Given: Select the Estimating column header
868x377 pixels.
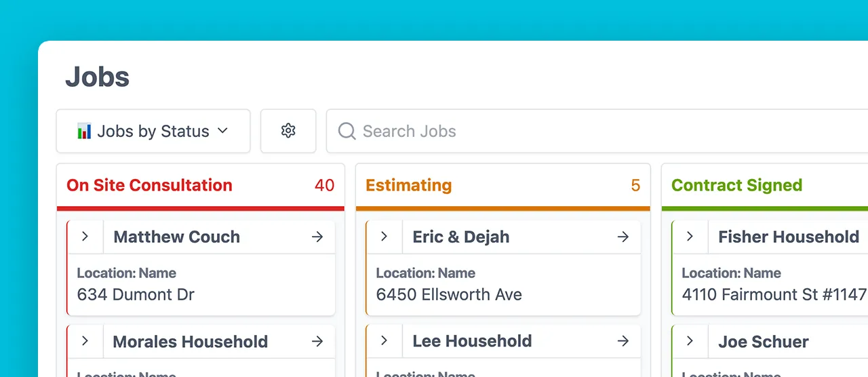Looking at the screenshot, I should (x=408, y=185).
